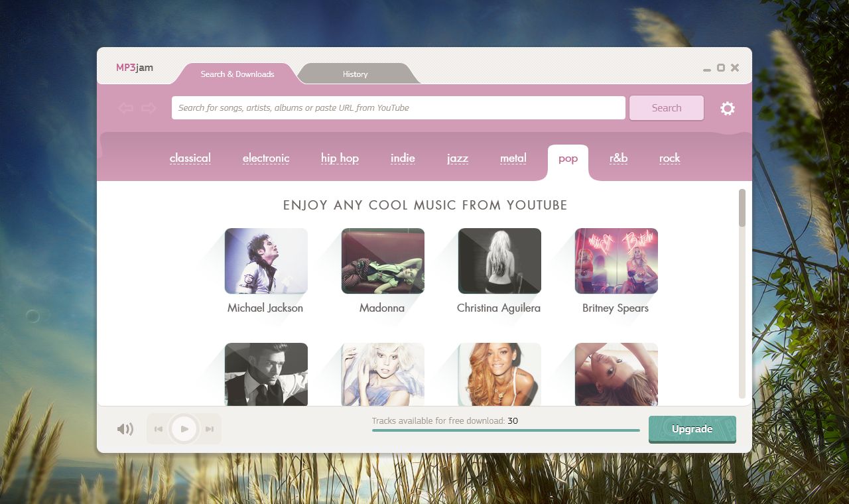Screen dimensions: 849x504
Task: Mute audio with the speaker icon
Action: click(x=125, y=429)
